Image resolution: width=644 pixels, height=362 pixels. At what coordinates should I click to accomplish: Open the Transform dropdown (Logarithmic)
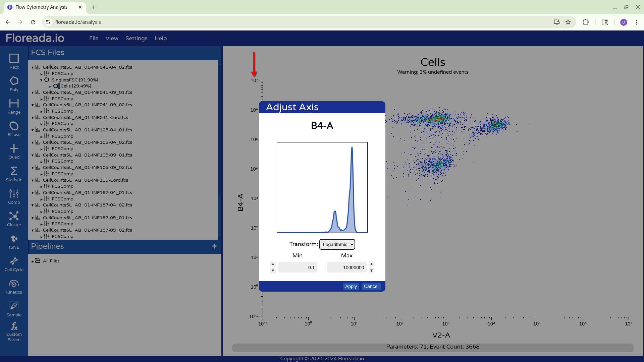point(337,244)
